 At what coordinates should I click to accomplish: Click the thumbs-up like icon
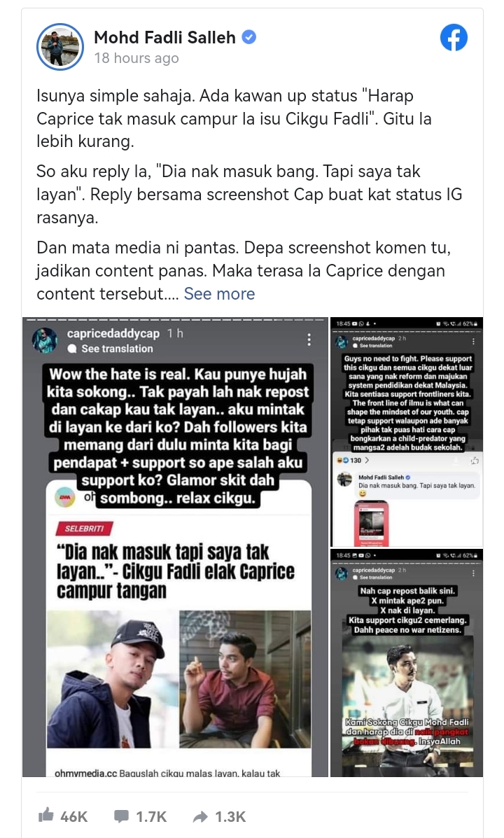point(46,816)
